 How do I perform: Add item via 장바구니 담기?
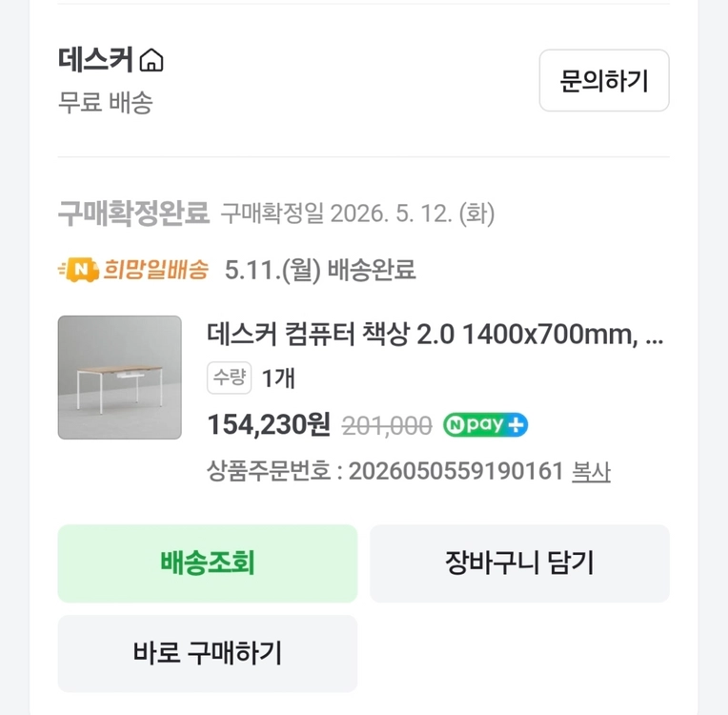click(519, 563)
